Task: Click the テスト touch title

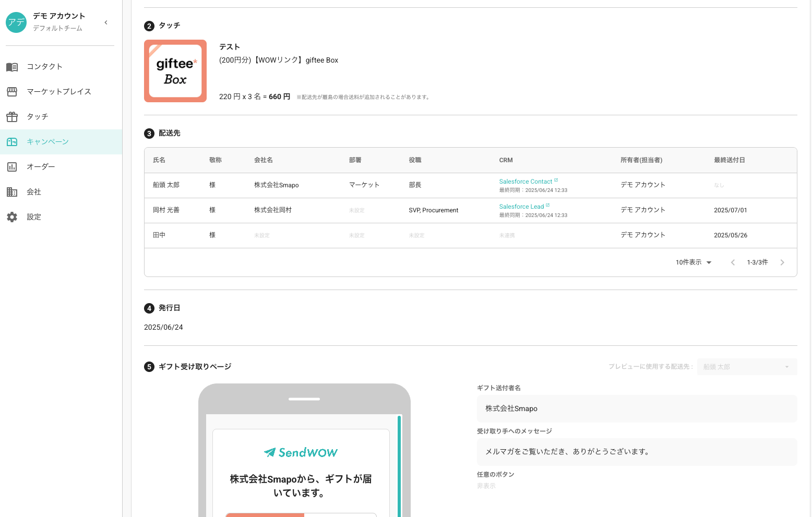Action: (230, 47)
